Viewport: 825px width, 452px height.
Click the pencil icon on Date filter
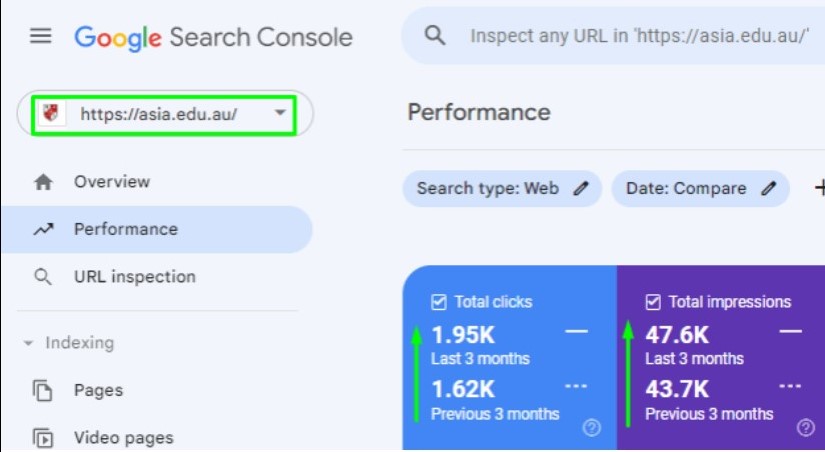pyautogui.click(x=769, y=189)
